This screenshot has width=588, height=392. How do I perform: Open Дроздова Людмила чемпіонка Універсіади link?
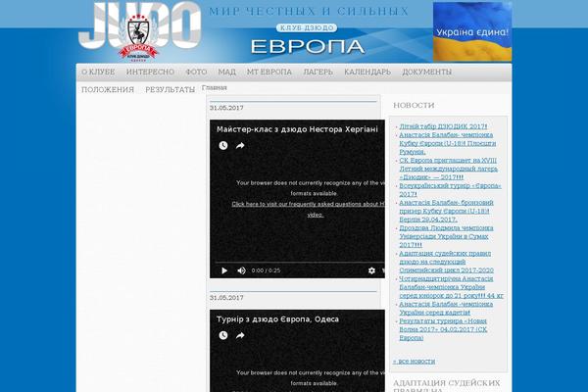click(x=446, y=236)
